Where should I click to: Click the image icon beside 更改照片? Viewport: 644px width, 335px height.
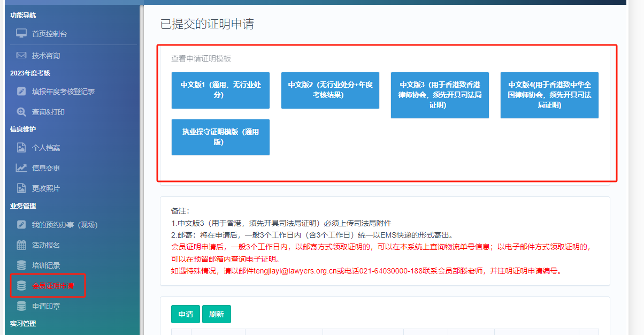[21, 188]
